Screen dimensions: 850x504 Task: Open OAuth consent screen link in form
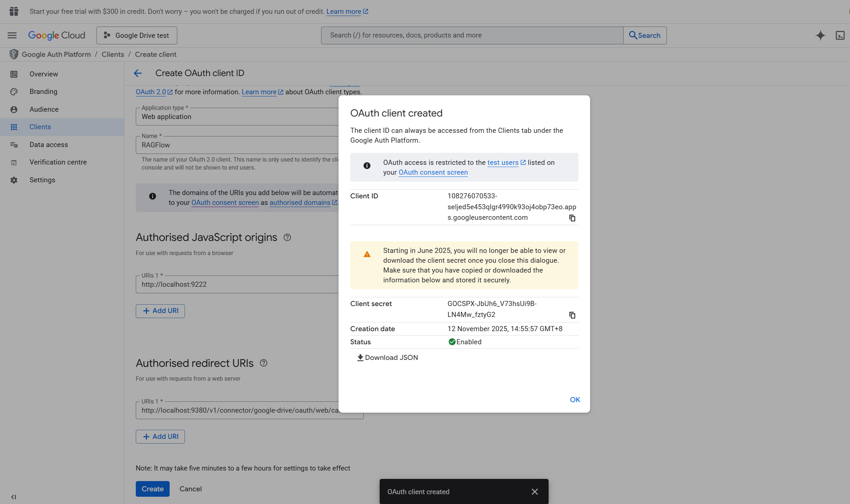tap(225, 203)
